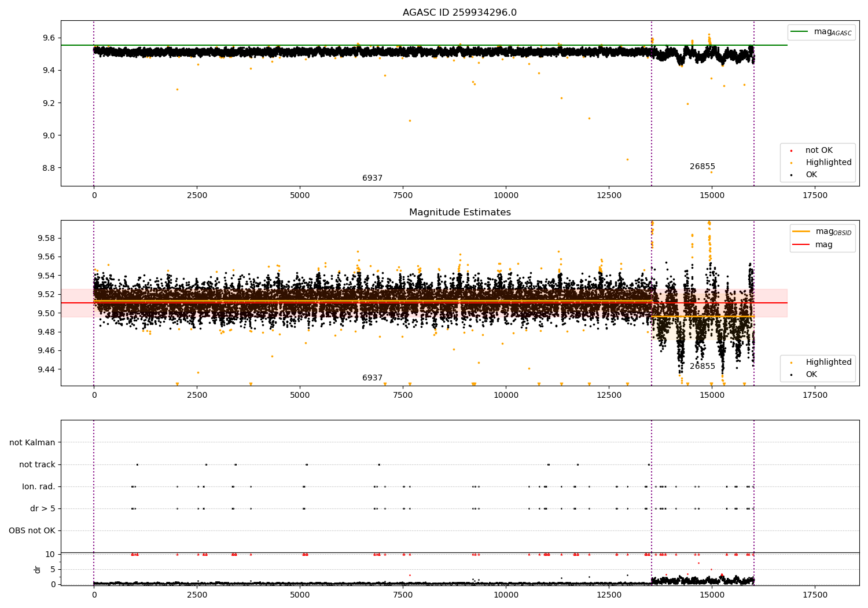868x608 pixels.
Task: Click the "not track" axis label
Action: click(37, 465)
